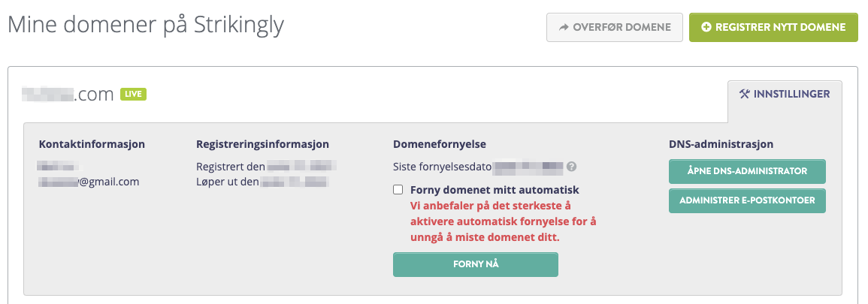Enable the Forny domenet mitt automatisk checkbox
This screenshot has width=868, height=304.
click(x=398, y=190)
